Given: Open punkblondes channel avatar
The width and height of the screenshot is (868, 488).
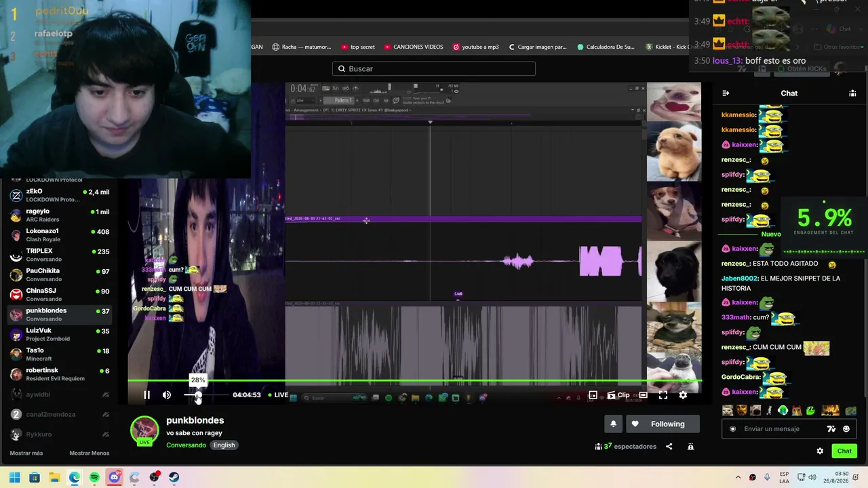Looking at the screenshot, I should tap(144, 431).
